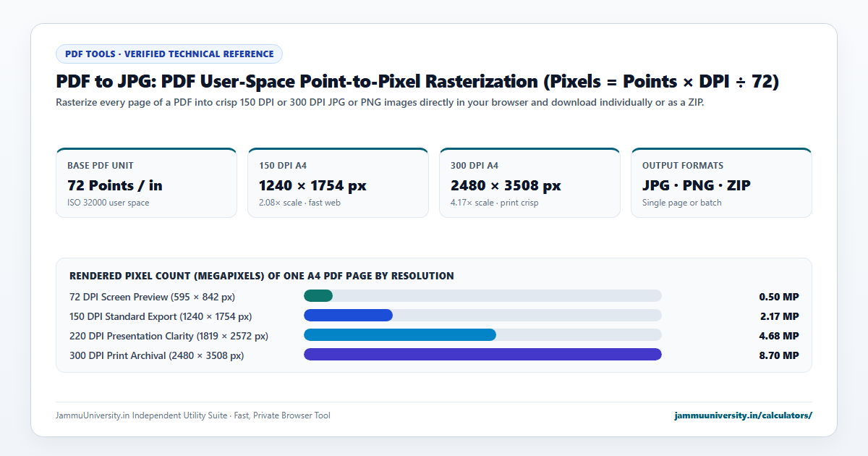Click the '0.50 MP' value

point(779,297)
